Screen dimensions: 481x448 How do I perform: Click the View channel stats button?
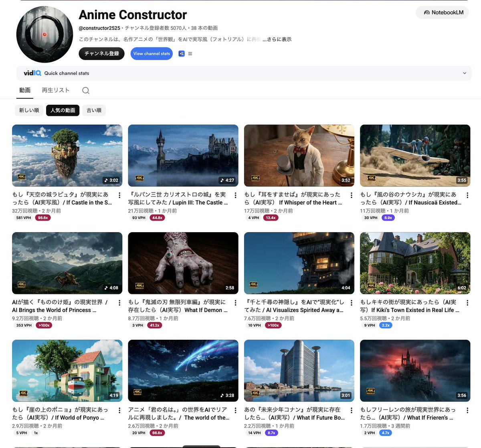tap(152, 53)
